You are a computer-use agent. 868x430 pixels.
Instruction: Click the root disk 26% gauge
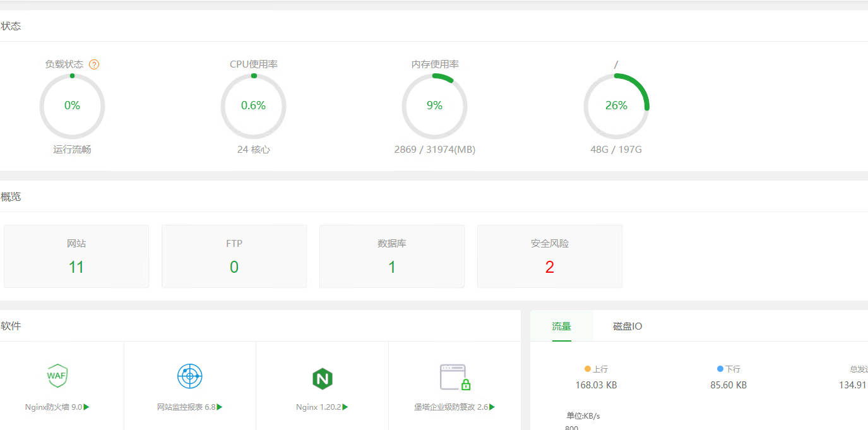(x=616, y=106)
